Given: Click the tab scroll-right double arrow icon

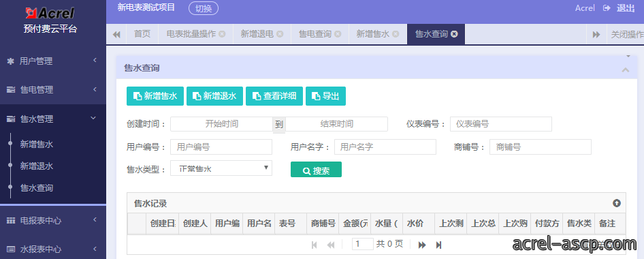Looking at the screenshot, I should 596,35.
